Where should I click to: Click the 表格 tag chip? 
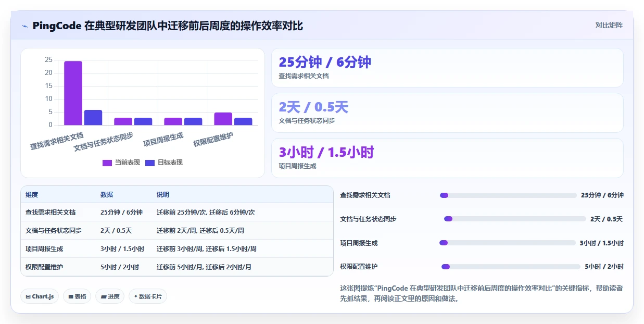[x=77, y=296]
